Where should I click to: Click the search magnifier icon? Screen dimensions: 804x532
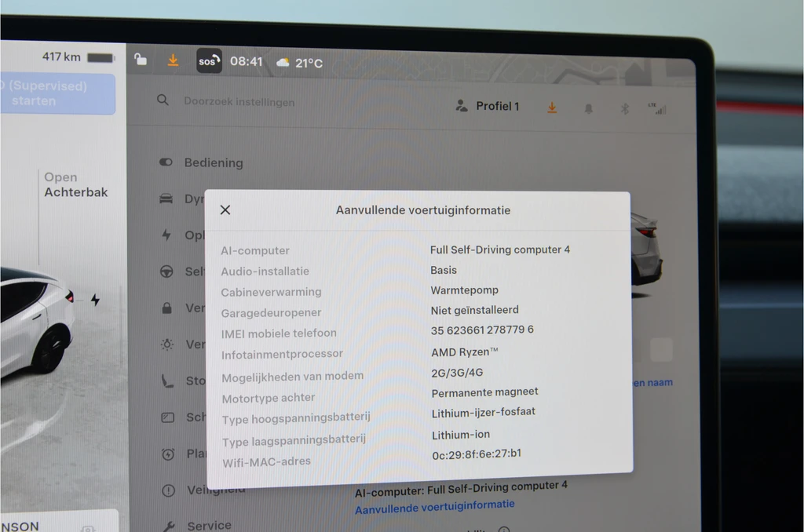pos(163,100)
